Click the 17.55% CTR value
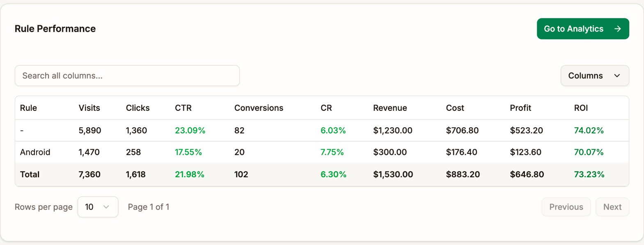 point(188,152)
